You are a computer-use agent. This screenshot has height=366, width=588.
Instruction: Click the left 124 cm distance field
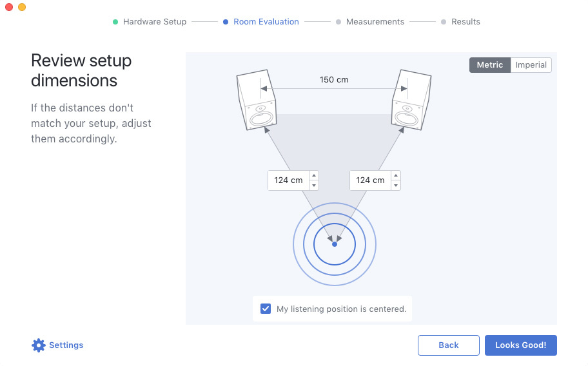point(288,180)
